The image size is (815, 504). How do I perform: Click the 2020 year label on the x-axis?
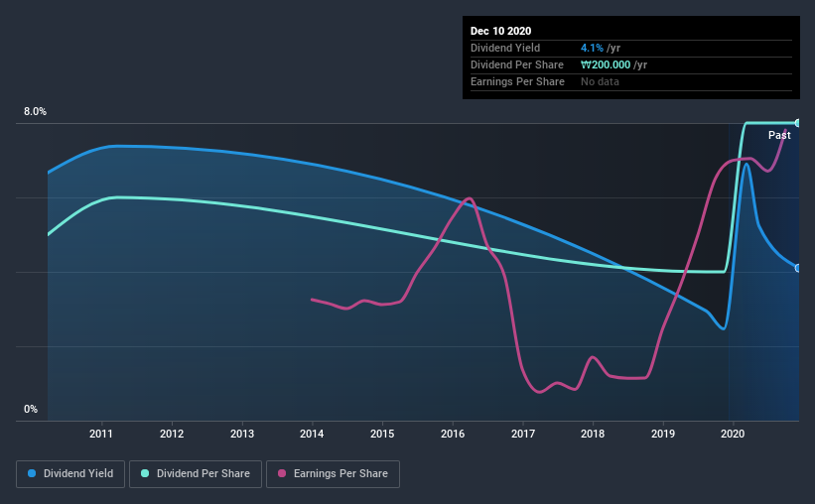click(733, 434)
